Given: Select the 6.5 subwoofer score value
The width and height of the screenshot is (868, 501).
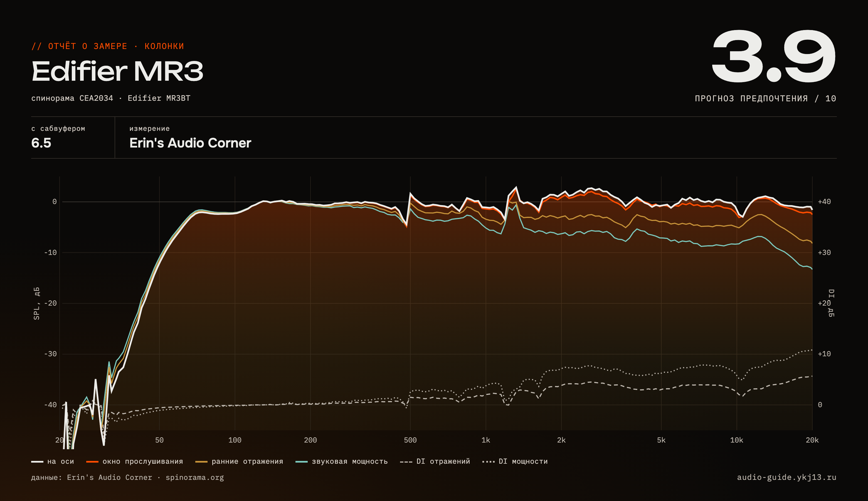Looking at the screenshot, I should [x=41, y=143].
